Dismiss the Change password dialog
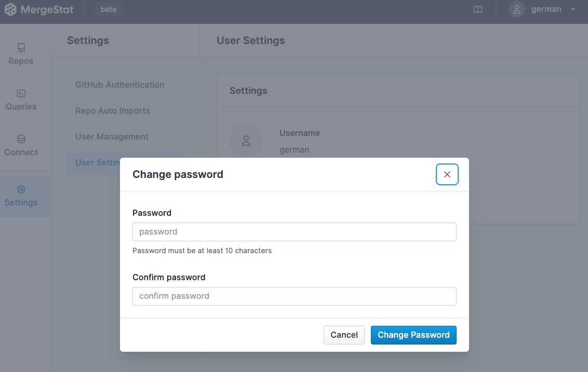This screenshot has height=372, width=588. pyautogui.click(x=447, y=174)
